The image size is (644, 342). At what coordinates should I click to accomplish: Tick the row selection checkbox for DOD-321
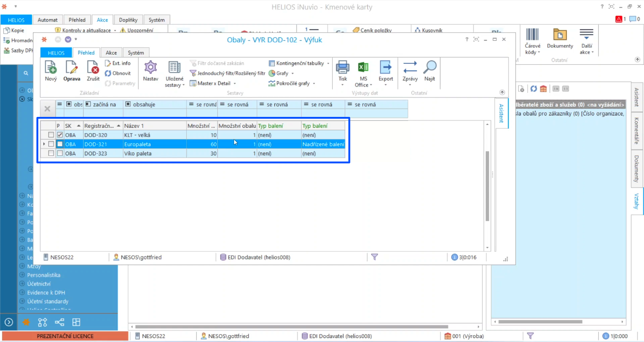(x=51, y=144)
